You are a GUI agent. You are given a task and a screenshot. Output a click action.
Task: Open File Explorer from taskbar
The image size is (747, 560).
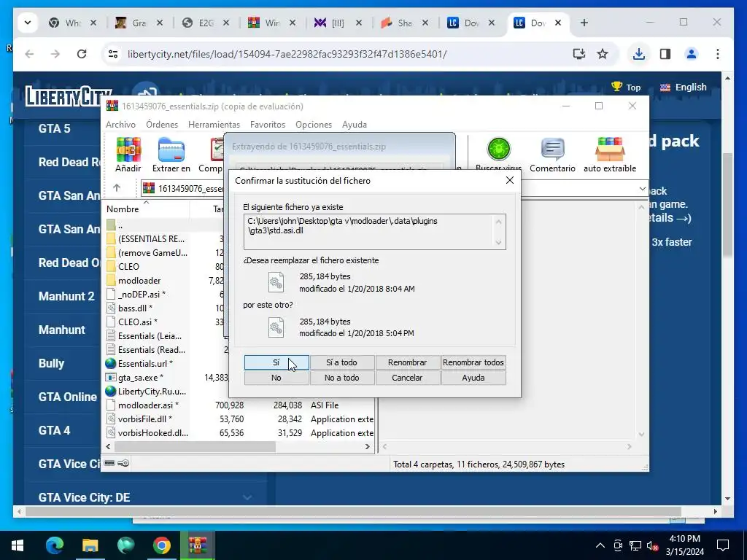click(x=90, y=545)
